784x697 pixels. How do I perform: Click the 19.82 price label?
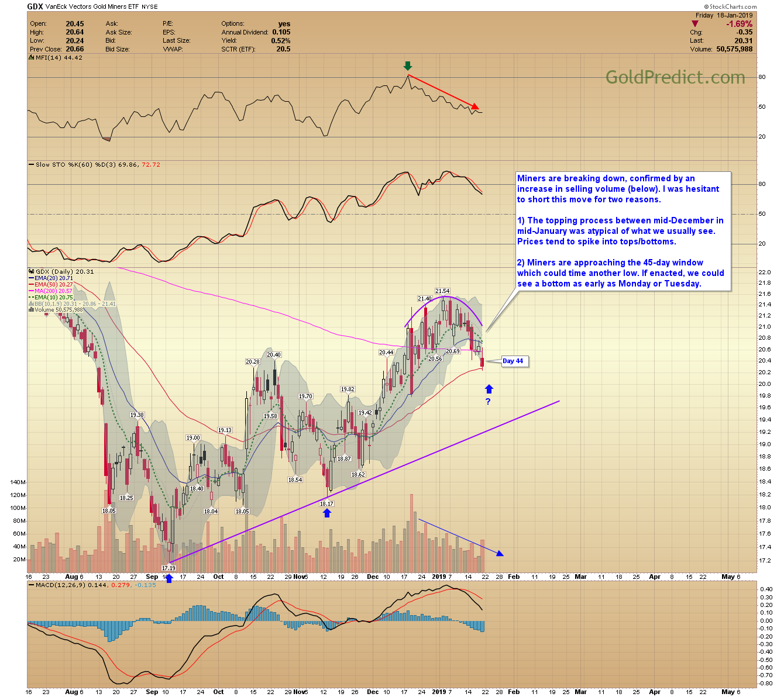point(348,389)
